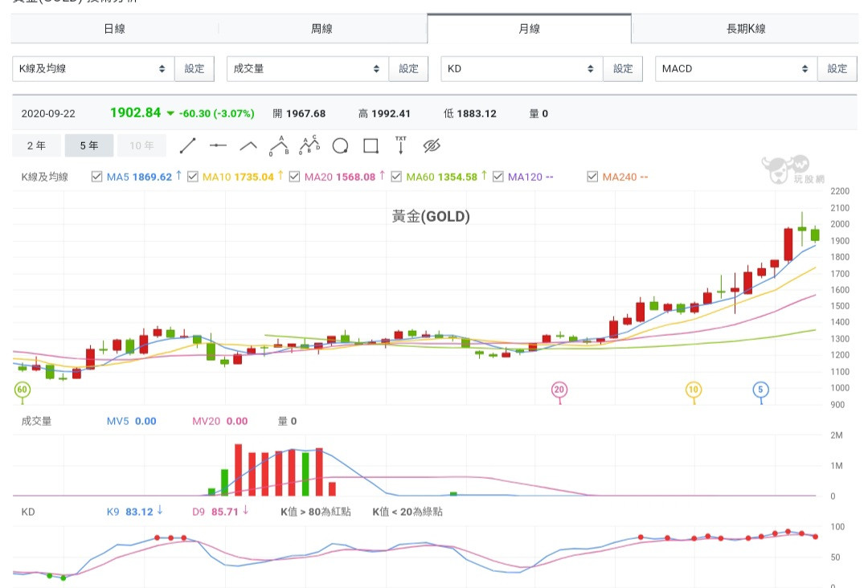Viewport: 868px width, 588px height.
Task: Select the trend line drawing tool
Action: tap(187, 145)
